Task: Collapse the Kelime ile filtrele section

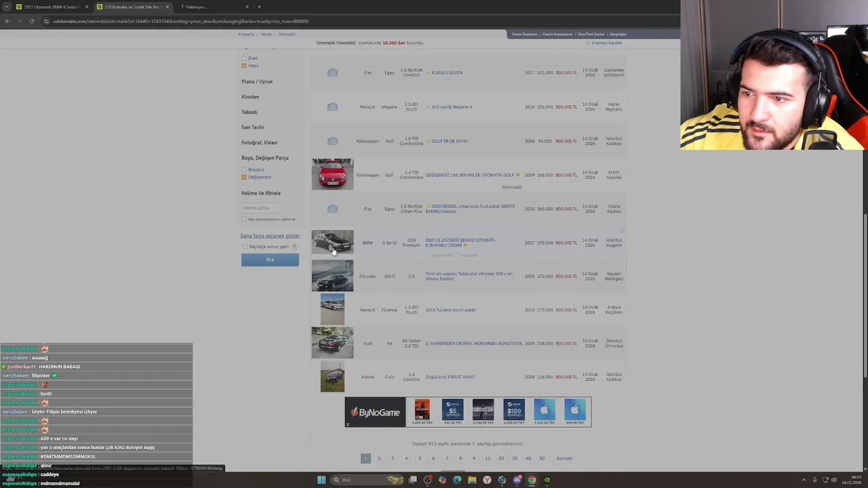Action: [261, 193]
